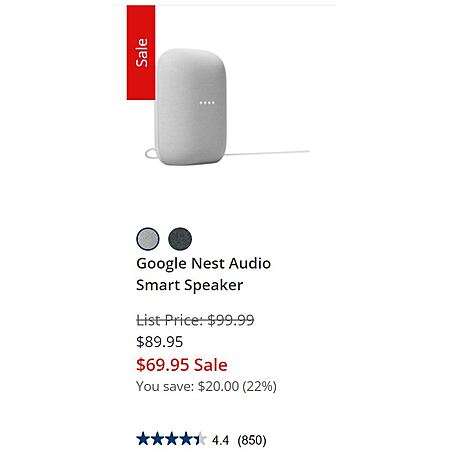Click the 4.4 average rating number
450x450 pixels.
coord(220,440)
